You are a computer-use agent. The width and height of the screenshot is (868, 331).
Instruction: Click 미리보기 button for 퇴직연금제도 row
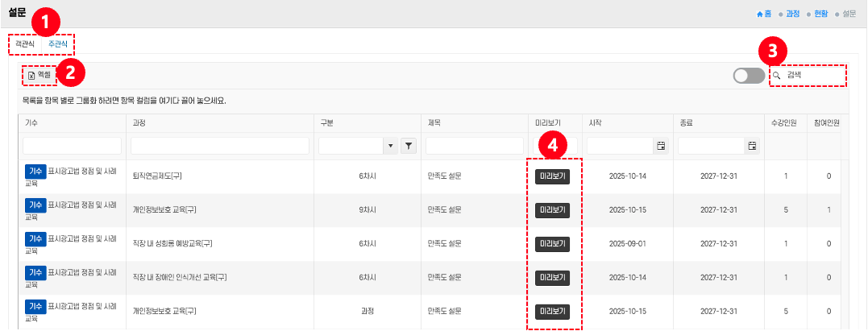pyautogui.click(x=552, y=176)
